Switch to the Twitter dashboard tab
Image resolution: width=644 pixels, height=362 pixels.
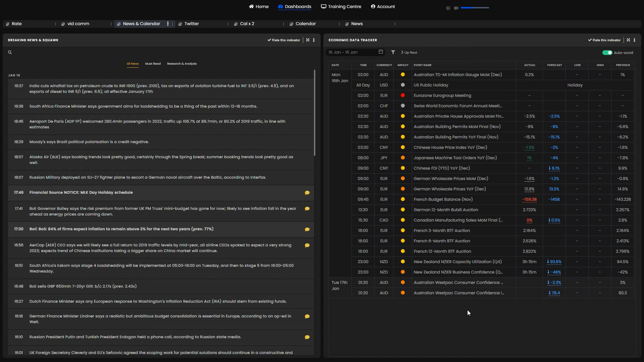[x=191, y=24]
